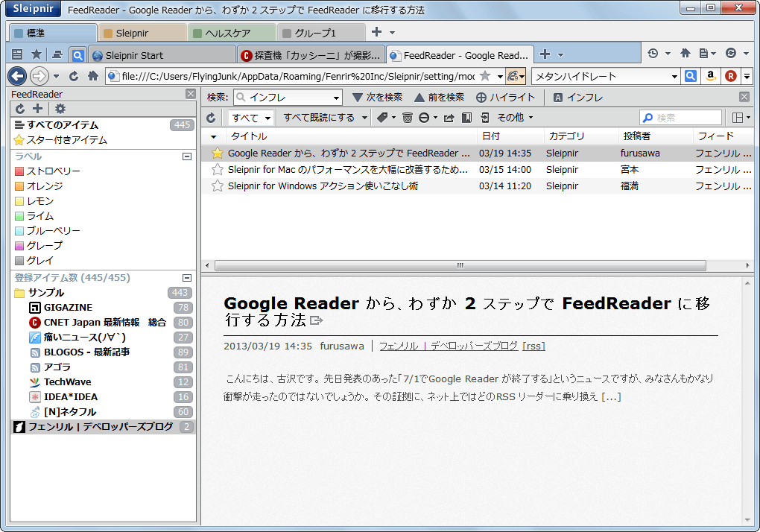Select the グレープ purple label

point(39,246)
